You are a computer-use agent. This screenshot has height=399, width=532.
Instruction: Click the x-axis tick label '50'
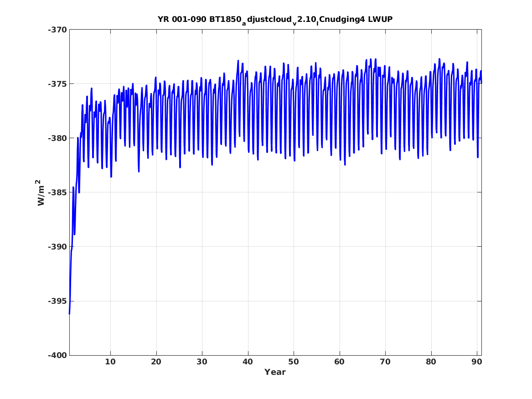[294, 362]
